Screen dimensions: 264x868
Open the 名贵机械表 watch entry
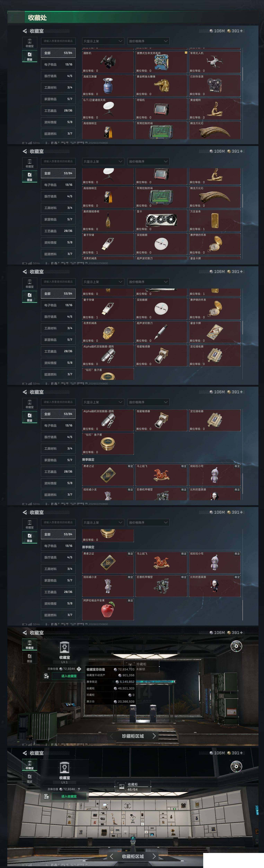[108, 332]
